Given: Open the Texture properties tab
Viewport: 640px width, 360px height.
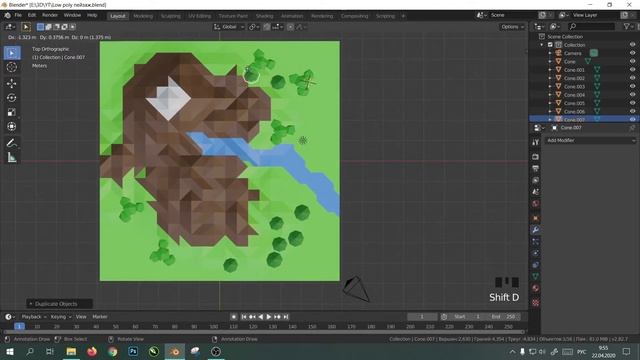Looking at the screenshot, I should point(536,302).
